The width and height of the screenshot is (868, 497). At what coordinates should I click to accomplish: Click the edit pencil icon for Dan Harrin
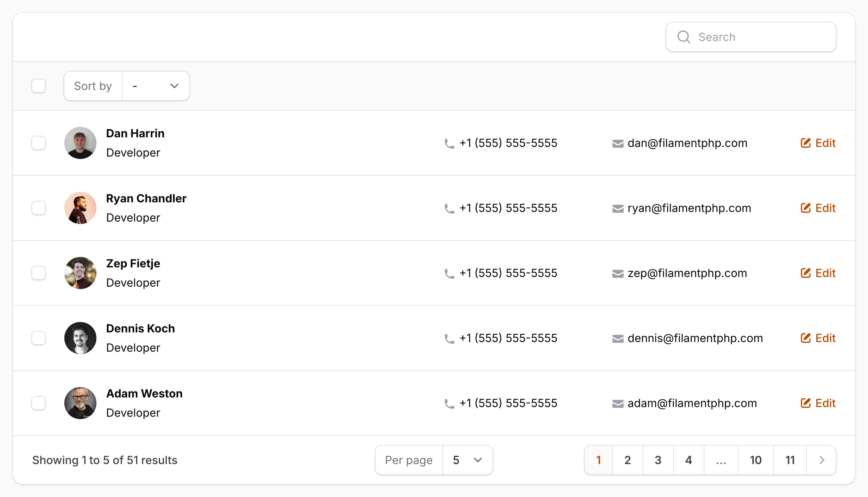(806, 143)
